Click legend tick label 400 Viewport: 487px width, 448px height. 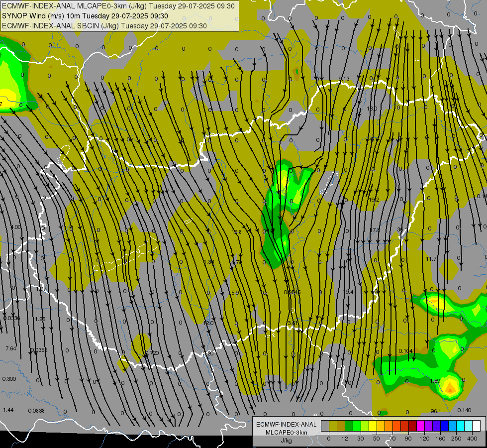(x=473, y=439)
